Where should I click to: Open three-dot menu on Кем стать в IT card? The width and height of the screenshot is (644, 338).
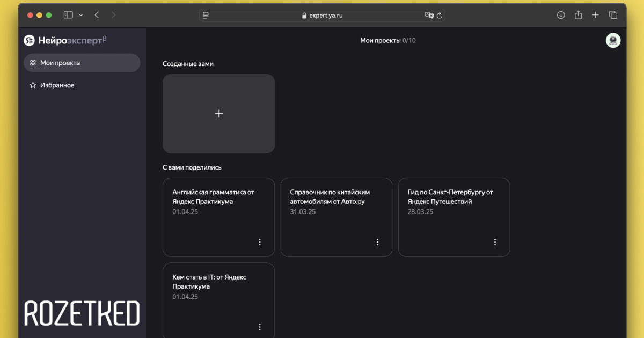(x=260, y=327)
